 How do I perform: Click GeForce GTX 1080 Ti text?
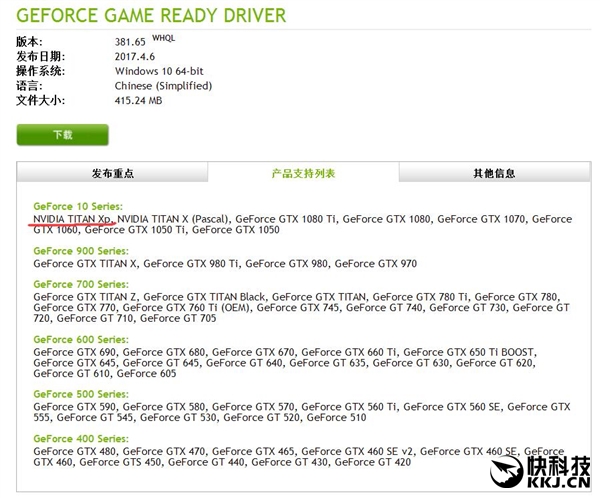(285, 219)
